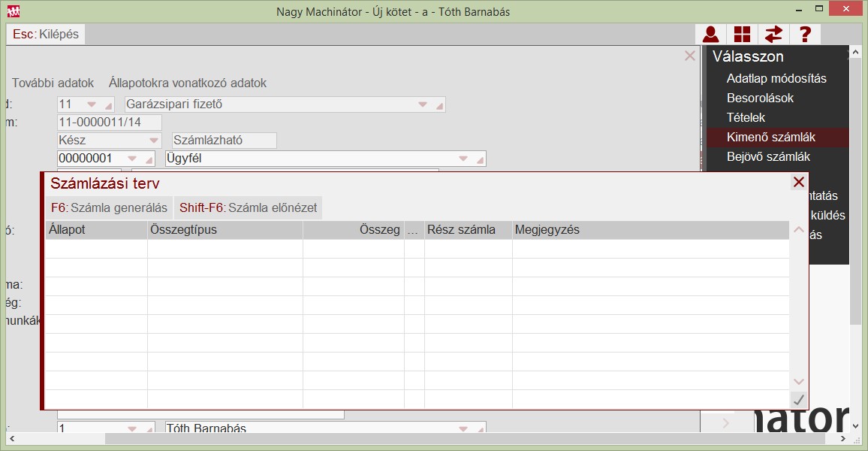Close the Számlázási terv dialog
The height and width of the screenshot is (451, 868).
tap(798, 182)
